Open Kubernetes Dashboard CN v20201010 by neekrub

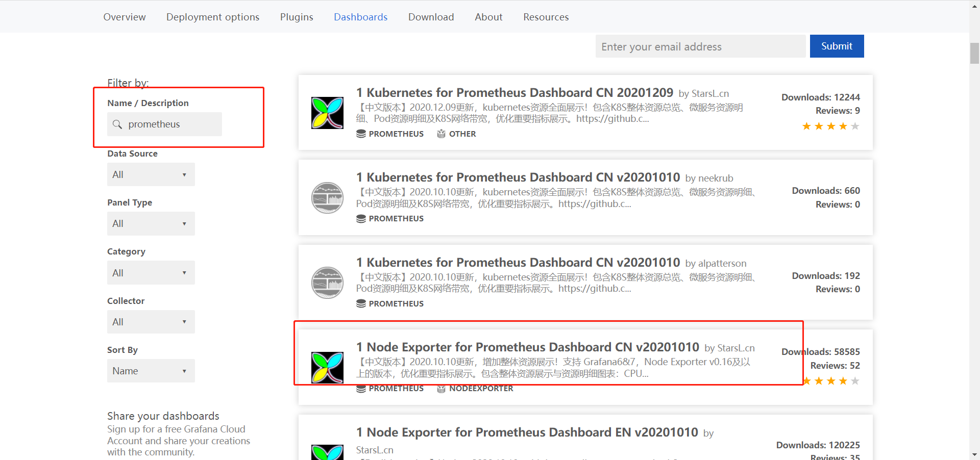(x=518, y=177)
